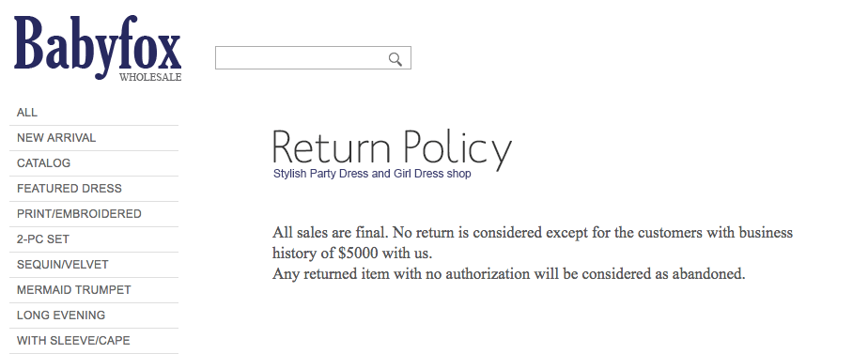Open the NEW ARRIVAL category
868x354 pixels.
click(x=94, y=138)
